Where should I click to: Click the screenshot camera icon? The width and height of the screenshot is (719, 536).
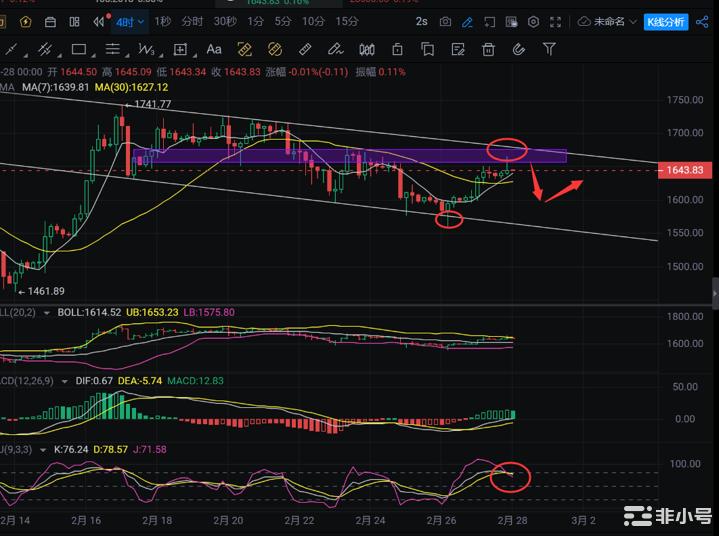[445, 21]
